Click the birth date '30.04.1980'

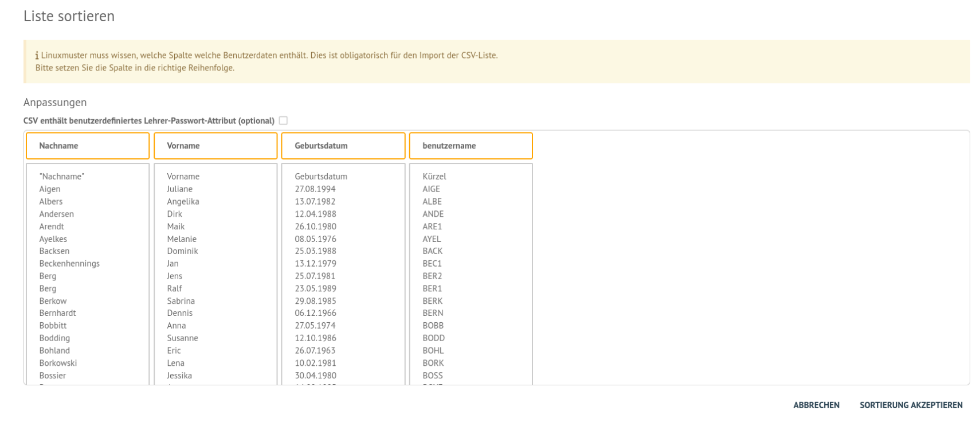[315, 376]
